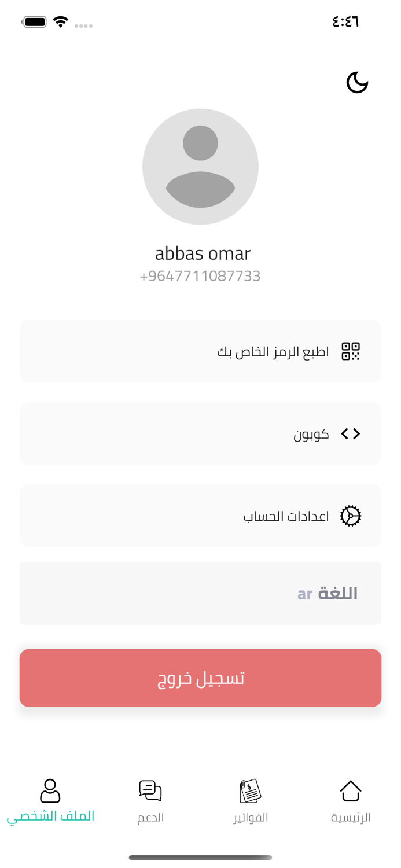The width and height of the screenshot is (401, 868).
Task: Open the 'اللغة ar' language selector
Action: click(200, 593)
